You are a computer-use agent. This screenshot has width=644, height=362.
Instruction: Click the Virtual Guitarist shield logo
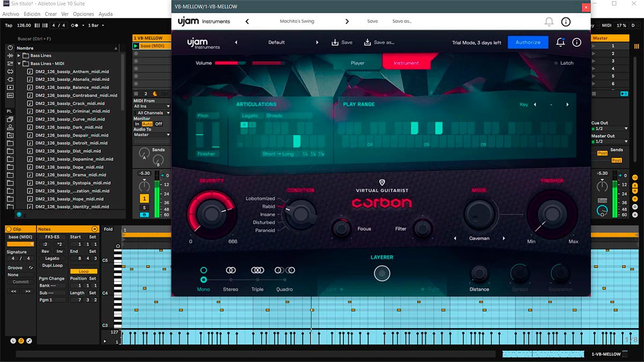point(382,183)
